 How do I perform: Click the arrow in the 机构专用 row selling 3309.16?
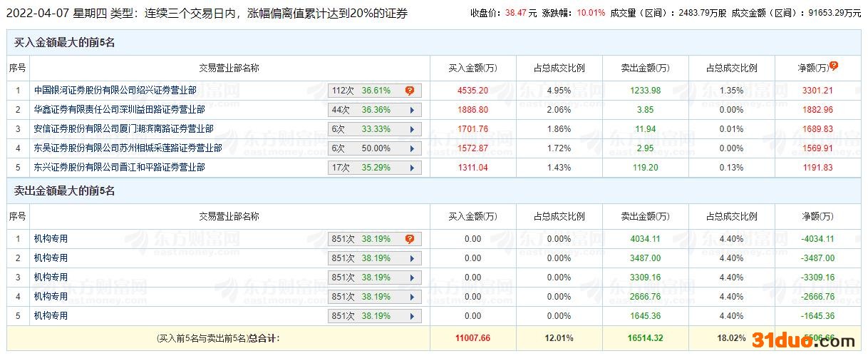point(412,278)
